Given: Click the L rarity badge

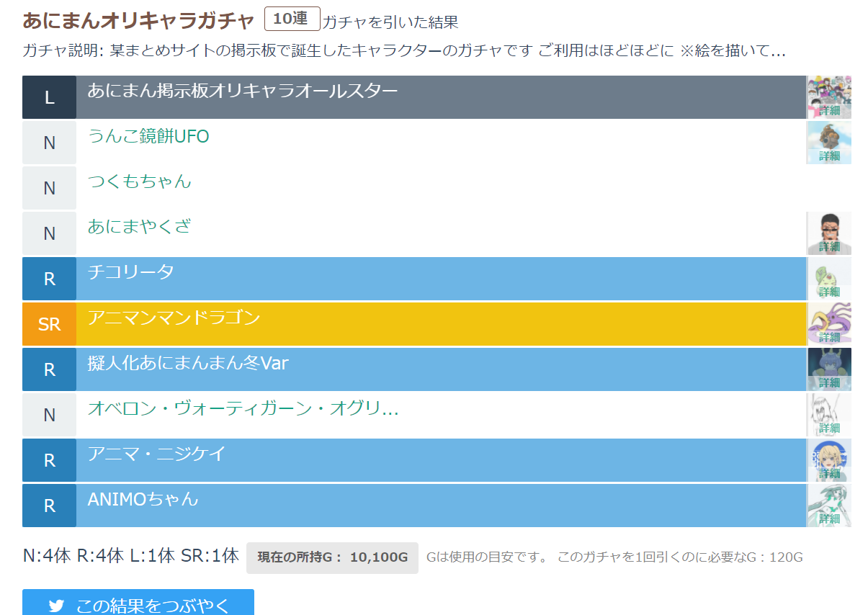Looking at the screenshot, I should point(49,97).
